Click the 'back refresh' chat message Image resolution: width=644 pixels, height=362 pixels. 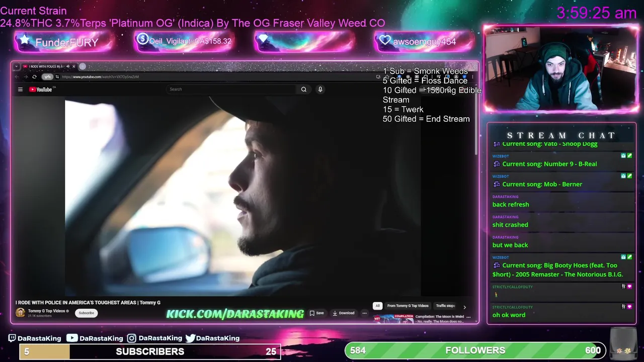[511, 205]
